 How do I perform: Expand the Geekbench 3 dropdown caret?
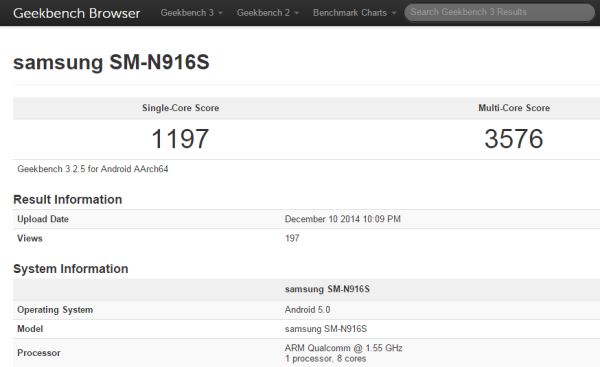220,13
